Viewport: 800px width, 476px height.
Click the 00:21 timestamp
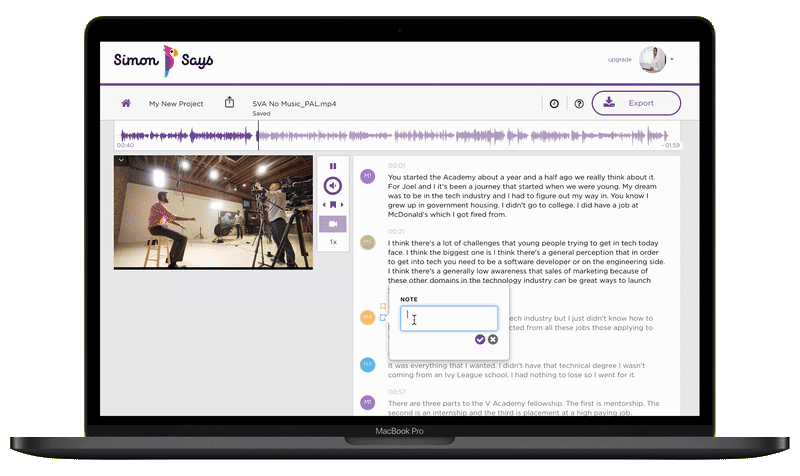pyautogui.click(x=396, y=232)
